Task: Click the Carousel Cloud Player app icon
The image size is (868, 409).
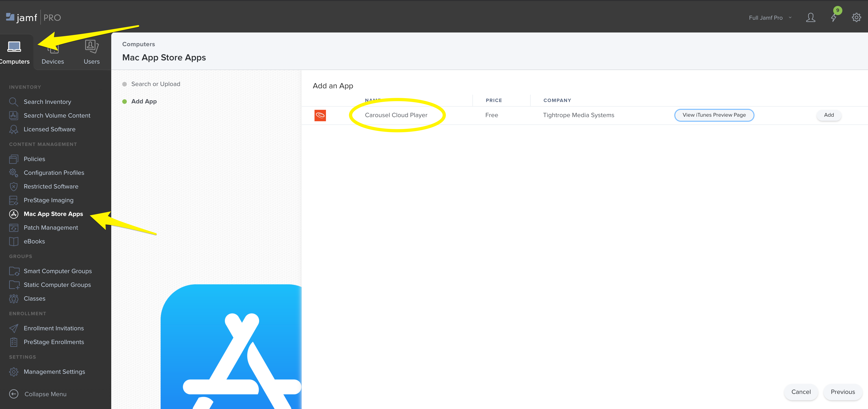Action: [320, 116]
